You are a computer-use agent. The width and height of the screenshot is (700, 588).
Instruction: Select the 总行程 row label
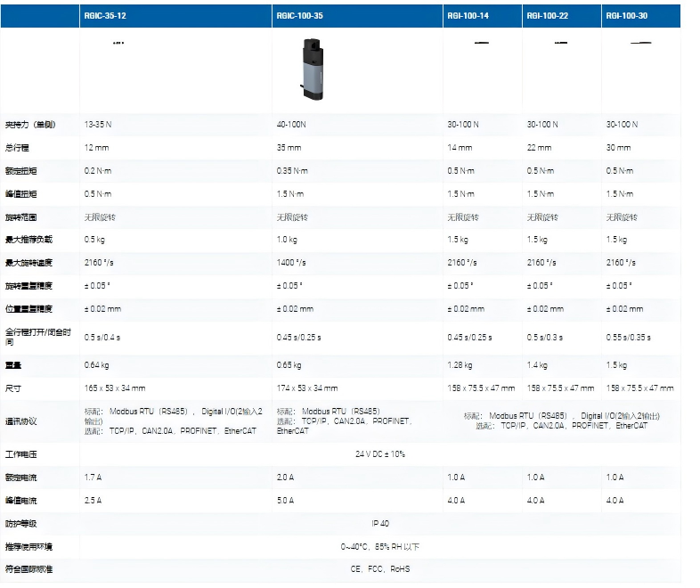18,148
